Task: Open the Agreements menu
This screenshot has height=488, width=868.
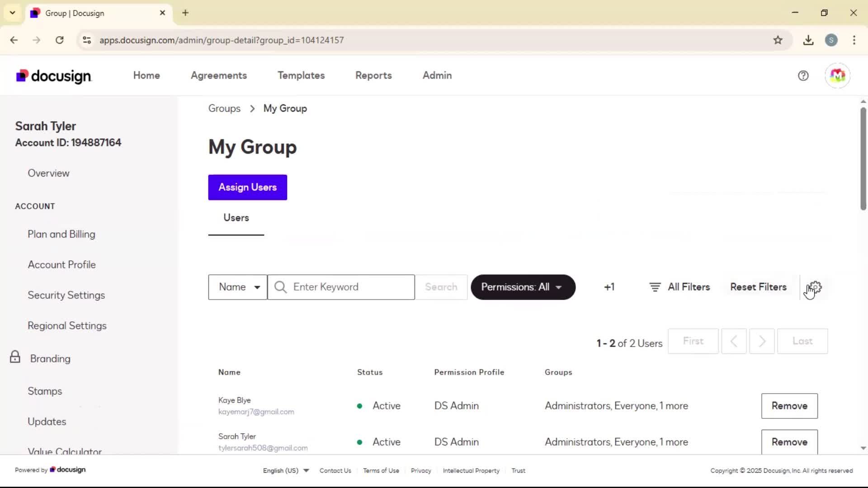Action: [x=219, y=75]
